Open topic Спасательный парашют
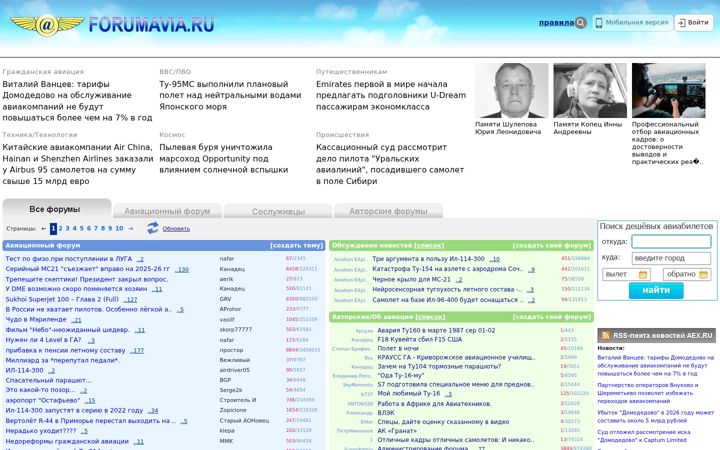The width and height of the screenshot is (720, 450). [x=48, y=380]
